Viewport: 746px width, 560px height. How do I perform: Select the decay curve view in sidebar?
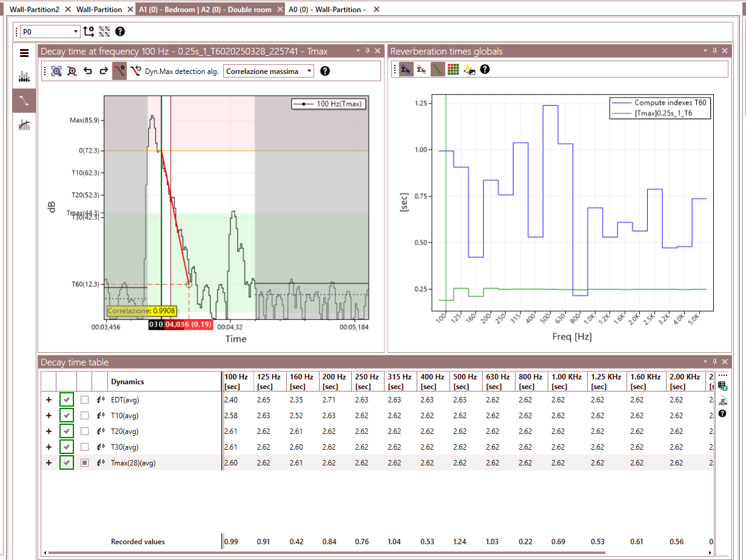[x=24, y=101]
